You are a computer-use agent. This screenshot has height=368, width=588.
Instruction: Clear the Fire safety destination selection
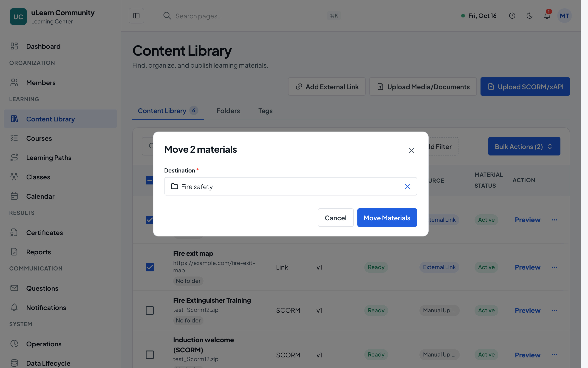coord(407,186)
